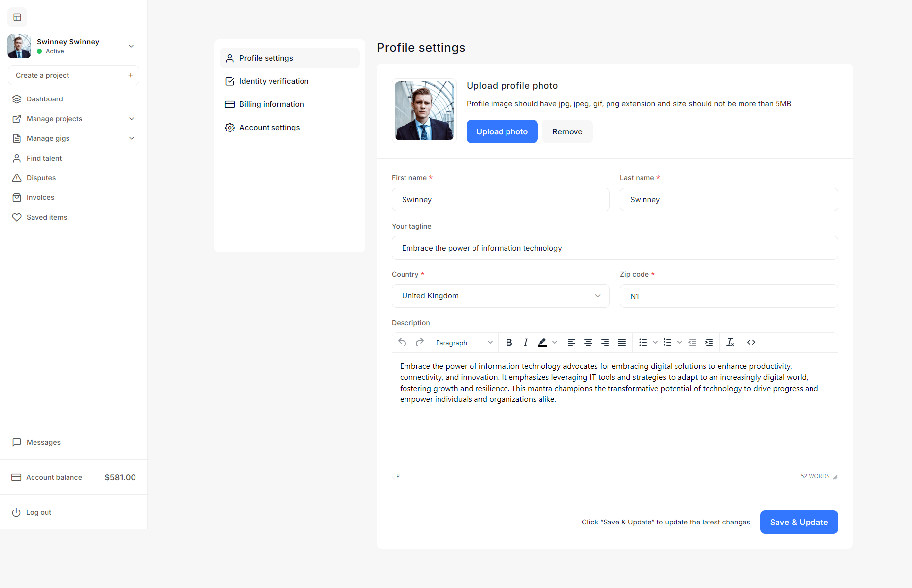Click the italic formatting icon
This screenshot has width=912, height=588.
pos(526,342)
